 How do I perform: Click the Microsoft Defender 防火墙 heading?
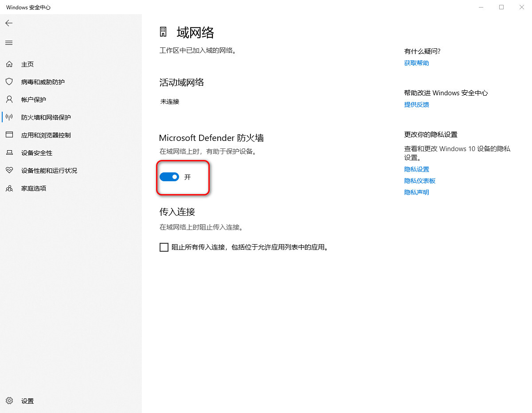[x=211, y=138]
